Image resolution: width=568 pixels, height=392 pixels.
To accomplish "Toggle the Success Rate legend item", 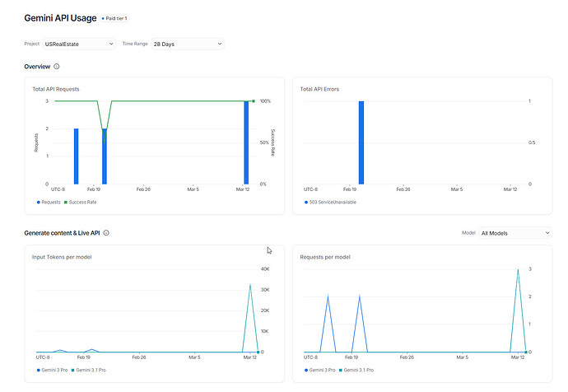I will [x=81, y=202].
